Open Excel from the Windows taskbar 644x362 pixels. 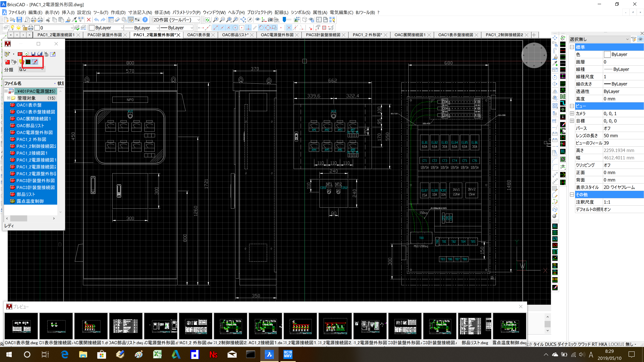click(157, 354)
